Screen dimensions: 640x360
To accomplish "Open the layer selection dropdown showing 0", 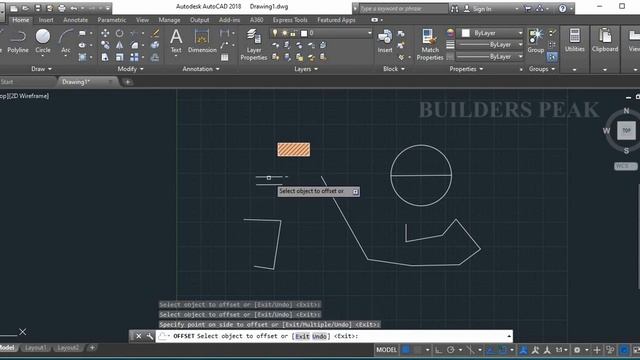I will point(321,33).
